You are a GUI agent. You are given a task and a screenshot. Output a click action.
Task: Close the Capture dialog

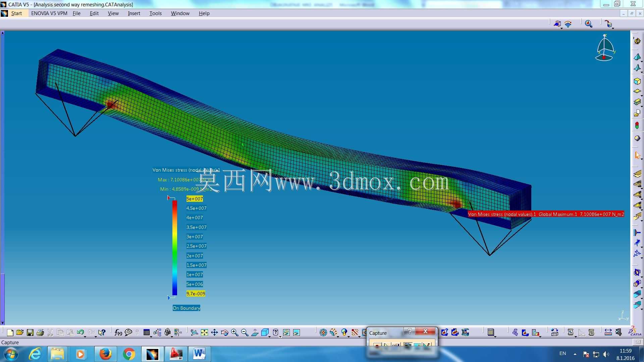coord(425,331)
